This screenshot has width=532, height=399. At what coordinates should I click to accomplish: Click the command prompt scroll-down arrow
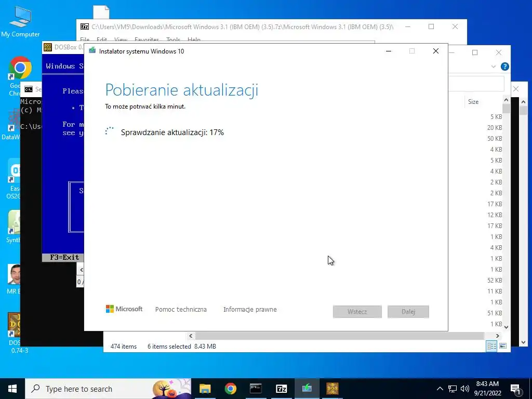point(523,342)
